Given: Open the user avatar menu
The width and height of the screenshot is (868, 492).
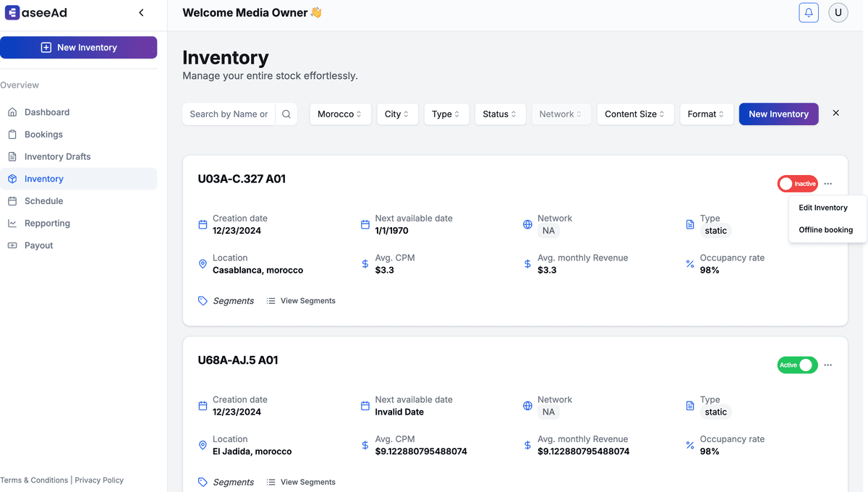Looking at the screenshot, I should 838,12.
